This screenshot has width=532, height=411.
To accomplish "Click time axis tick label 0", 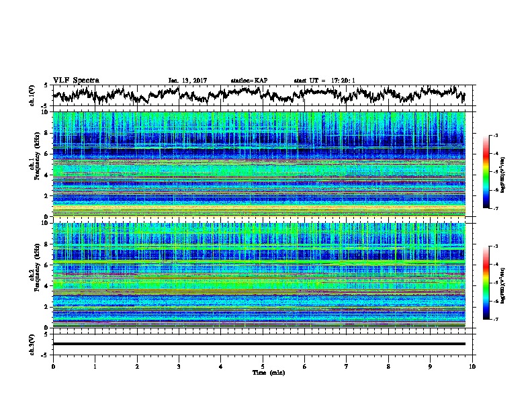I will coord(53,367).
